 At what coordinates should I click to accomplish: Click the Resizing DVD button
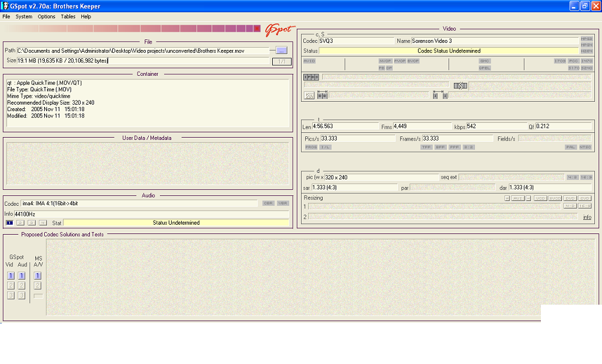pos(570,198)
